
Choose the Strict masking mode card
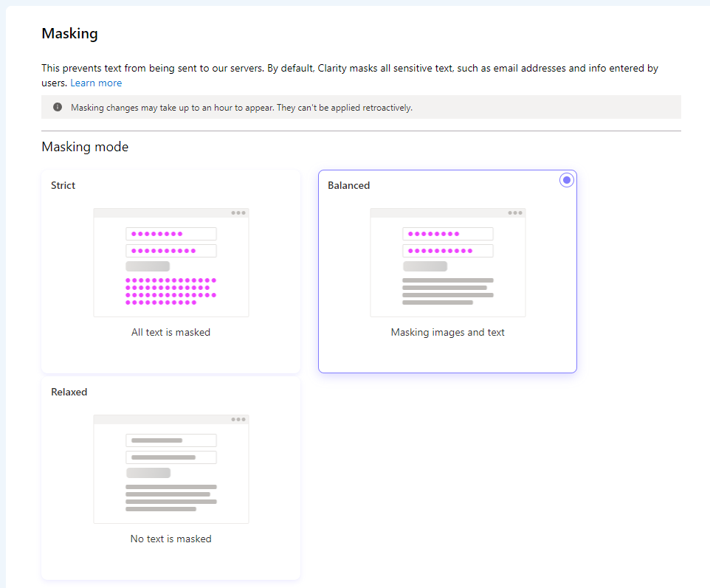pyautogui.click(x=170, y=271)
